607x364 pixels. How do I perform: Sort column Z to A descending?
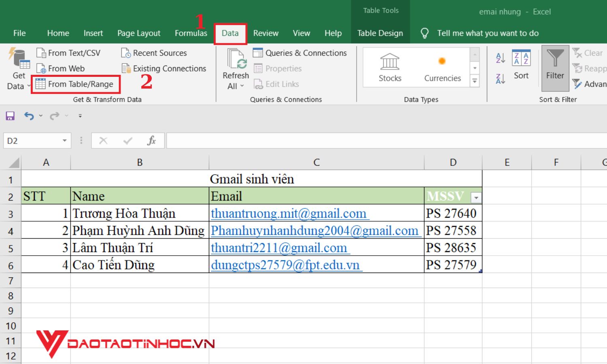pos(500,78)
